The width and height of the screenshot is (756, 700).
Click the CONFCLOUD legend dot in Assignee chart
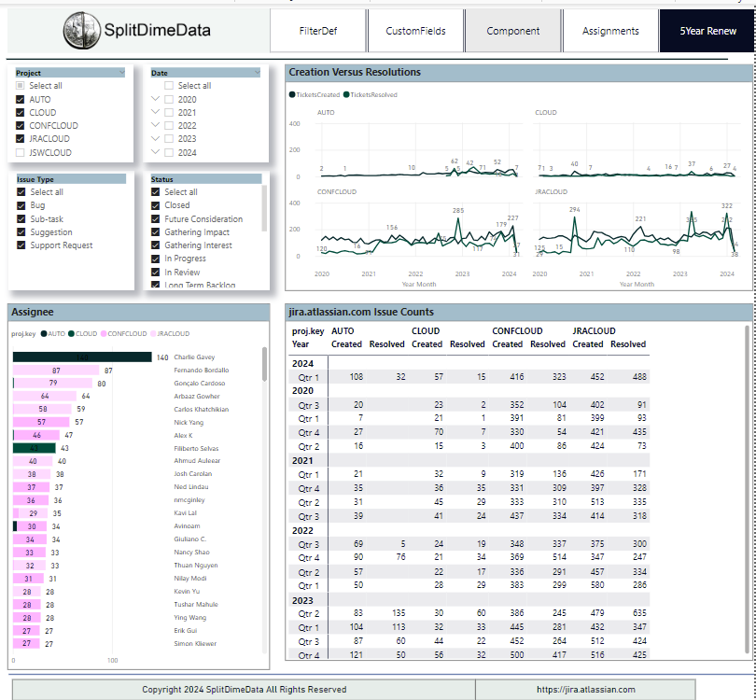(104, 333)
